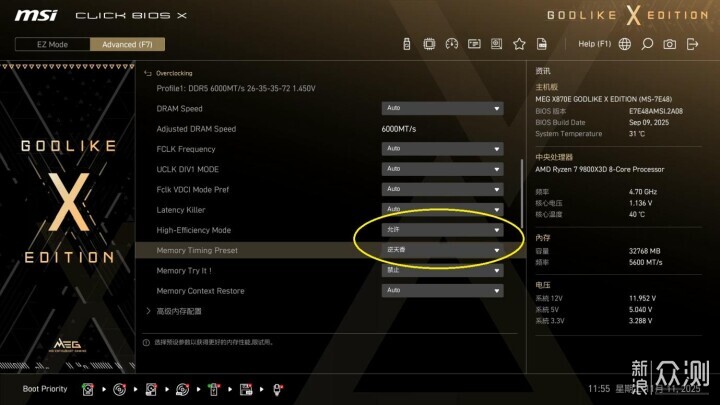Open the Latency Killer dropdown

pos(442,209)
